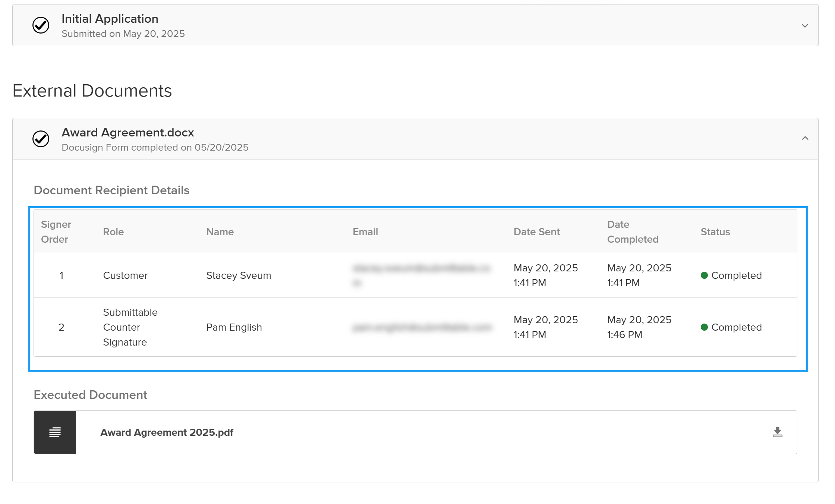This screenshot has width=835, height=504.
Task: Open the Award Agreement 2025.pdf filename
Action: 167,432
